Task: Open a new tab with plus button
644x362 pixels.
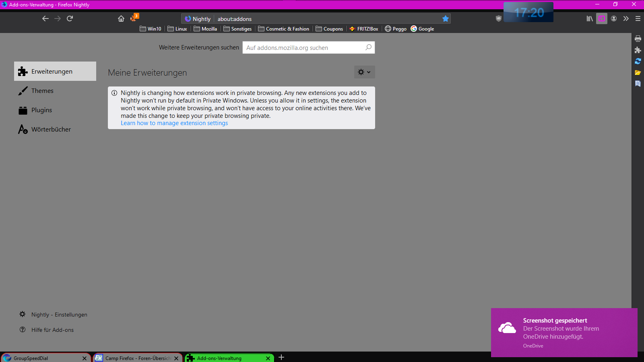Action: click(x=281, y=357)
